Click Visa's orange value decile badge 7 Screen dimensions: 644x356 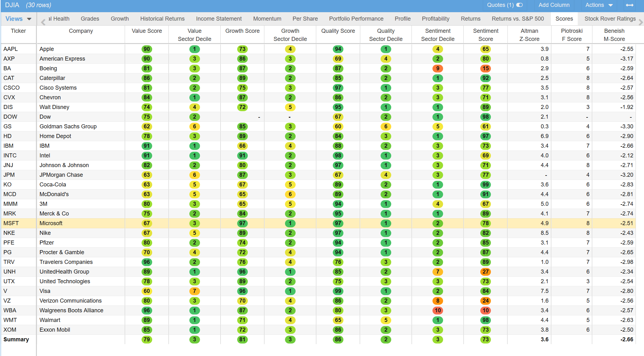pyautogui.click(x=194, y=291)
